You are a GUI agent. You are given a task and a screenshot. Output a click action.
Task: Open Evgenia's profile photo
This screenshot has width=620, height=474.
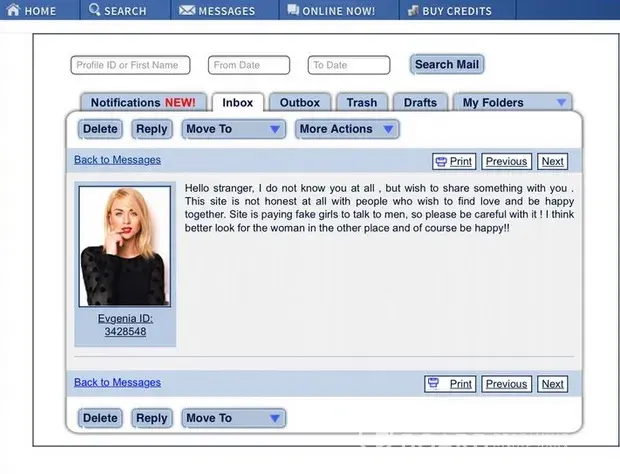coord(125,245)
